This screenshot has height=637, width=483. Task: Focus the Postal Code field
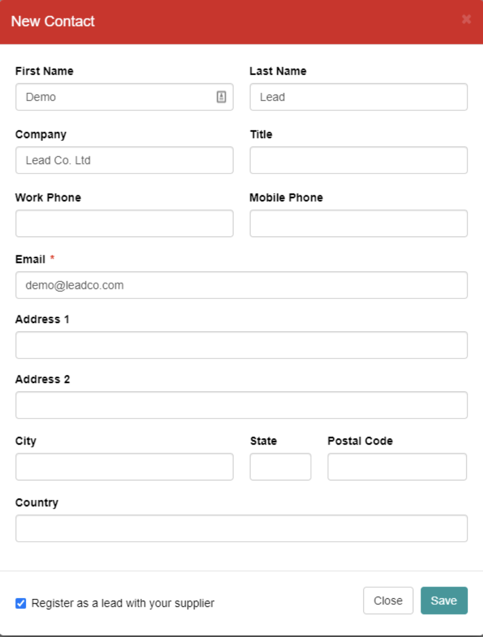[397, 467]
